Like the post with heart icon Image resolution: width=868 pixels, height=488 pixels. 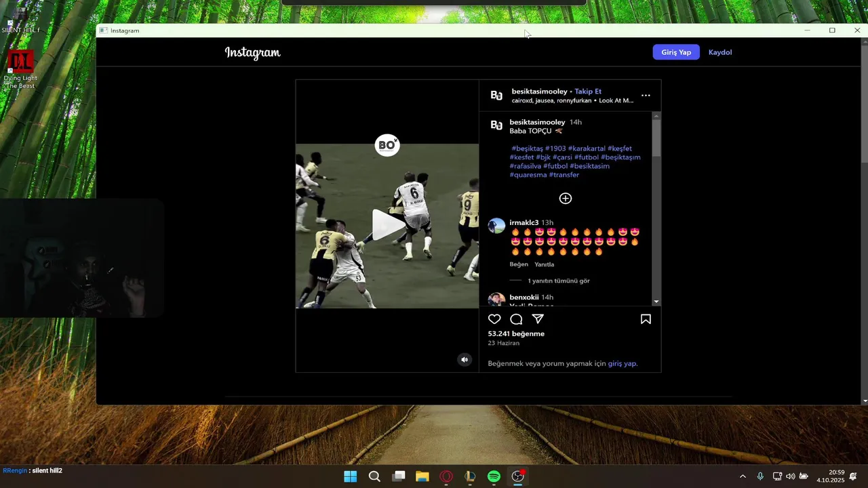[494, 319]
